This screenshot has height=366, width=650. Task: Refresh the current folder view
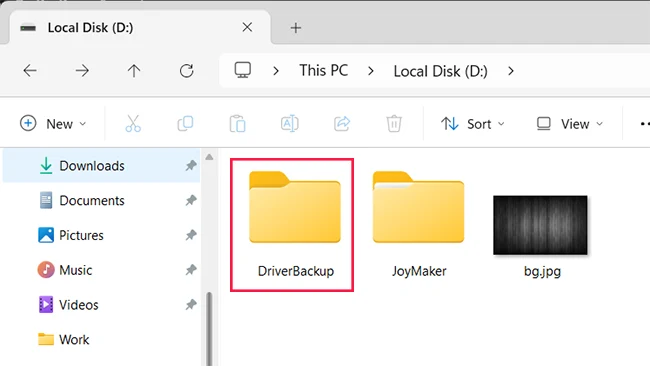coord(187,71)
